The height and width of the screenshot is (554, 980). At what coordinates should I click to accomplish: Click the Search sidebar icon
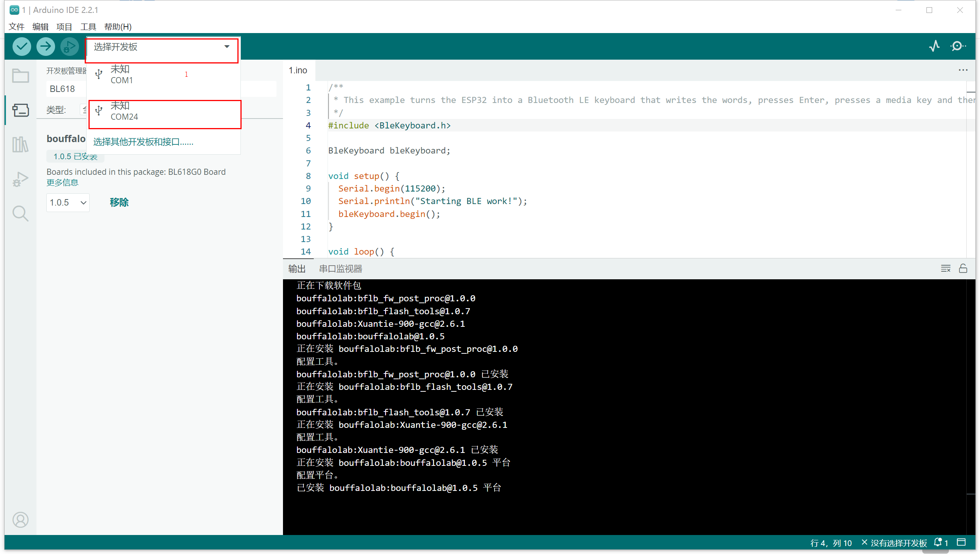(x=19, y=214)
